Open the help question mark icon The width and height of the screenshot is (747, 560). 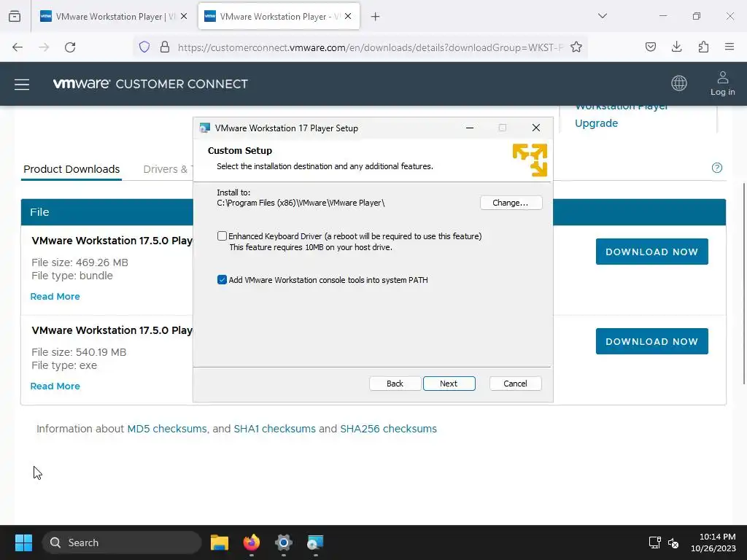(x=716, y=168)
